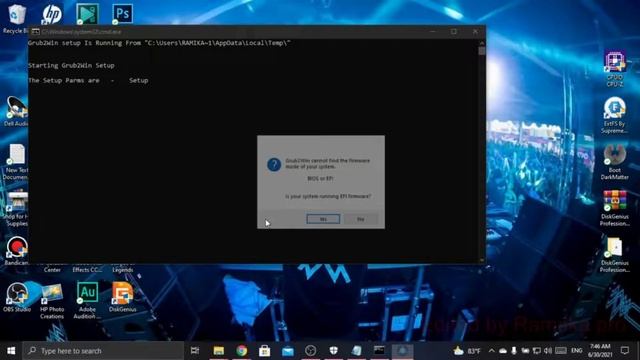Image resolution: width=640 pixels, height=360 pixels.
Task: Open the CPUID CPU-Z desktop shortcut
Action: 615,69
